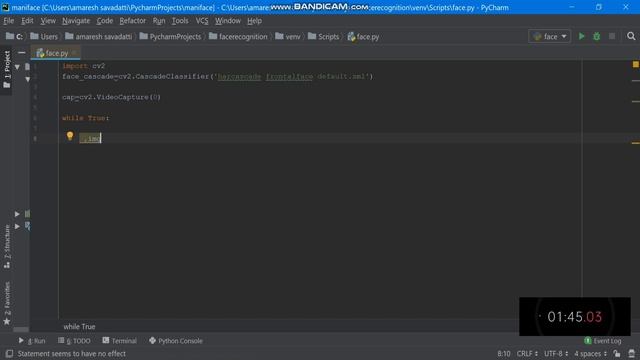Click the project panel horizontal scrollbar
The height and width of the screenshot is (360, 640).
click(x=21, y=329)
